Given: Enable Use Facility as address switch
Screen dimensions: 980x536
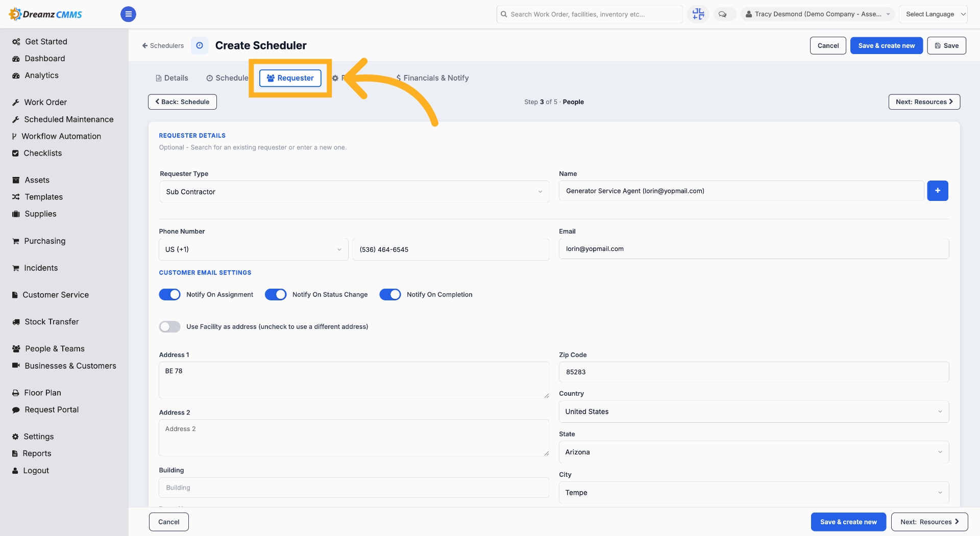Looking at the screenshot, I should click(169, 326).
